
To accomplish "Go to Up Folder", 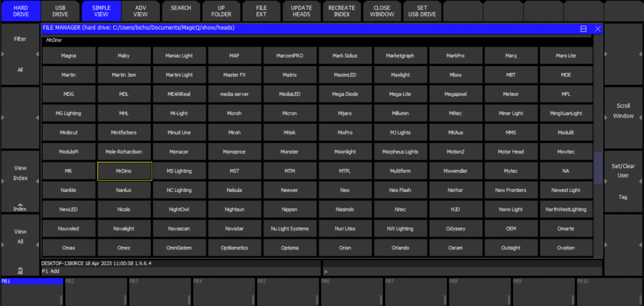I will coord(221,11).
